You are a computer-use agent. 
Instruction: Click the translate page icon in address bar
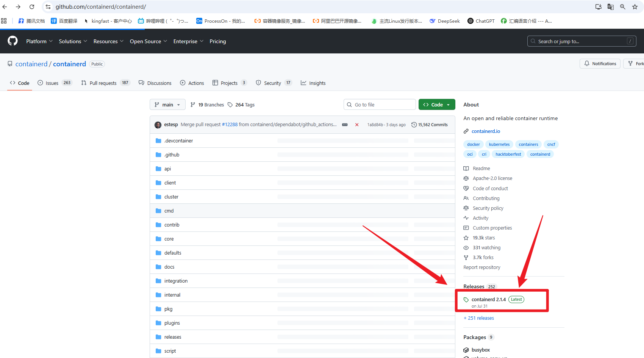(610, 7)
